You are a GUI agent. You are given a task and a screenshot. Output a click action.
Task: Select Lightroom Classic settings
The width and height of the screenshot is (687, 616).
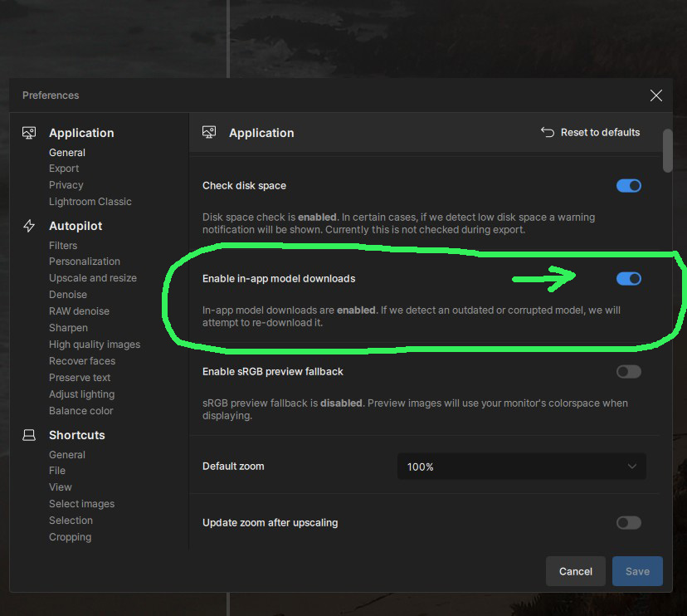point(90,202)
